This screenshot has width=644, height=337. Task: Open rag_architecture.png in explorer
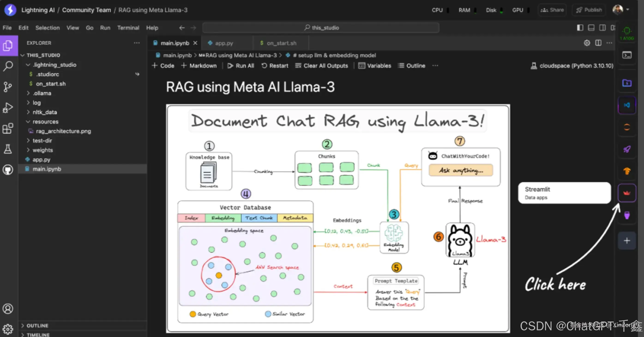(63, 131)
